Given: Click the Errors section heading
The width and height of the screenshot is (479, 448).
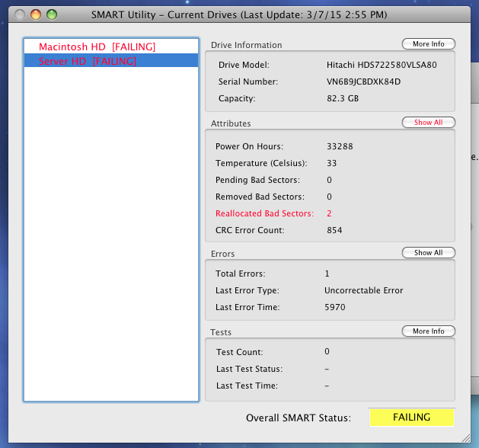Looking at the screenshot, I should 222,254.
